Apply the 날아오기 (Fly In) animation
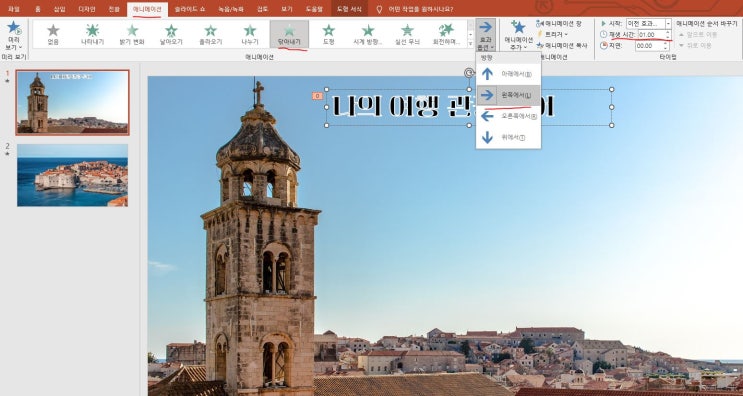This screenshot has height=396, width=743. click(171, 34)
